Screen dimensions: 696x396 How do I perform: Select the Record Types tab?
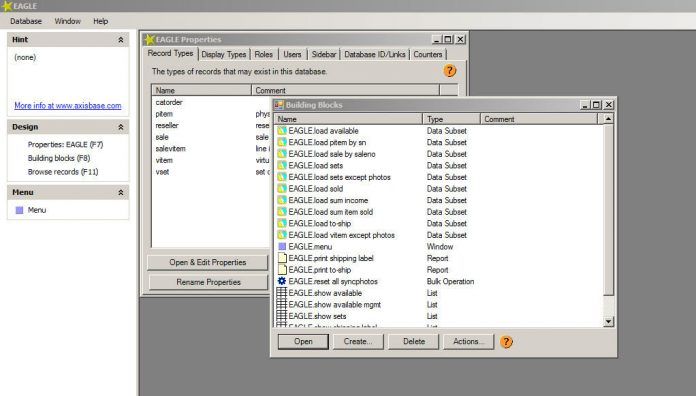(170, 53)
